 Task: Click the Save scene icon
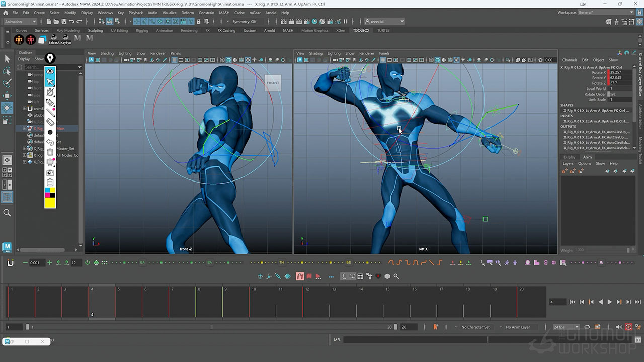click(x=63, y=22)
